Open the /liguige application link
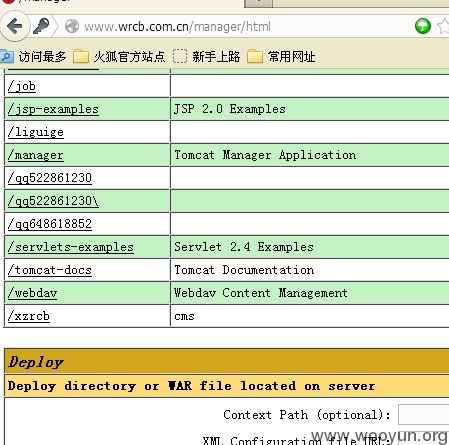 (36, 132)
